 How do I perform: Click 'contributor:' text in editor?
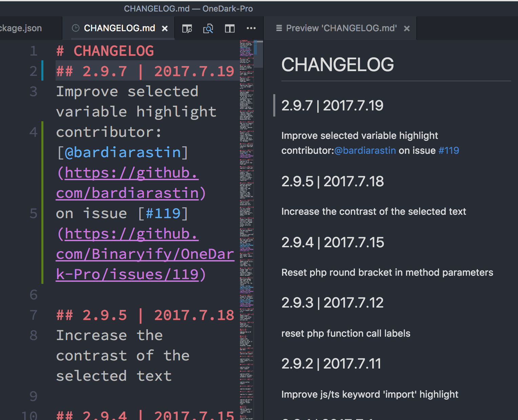pos(109,132)
